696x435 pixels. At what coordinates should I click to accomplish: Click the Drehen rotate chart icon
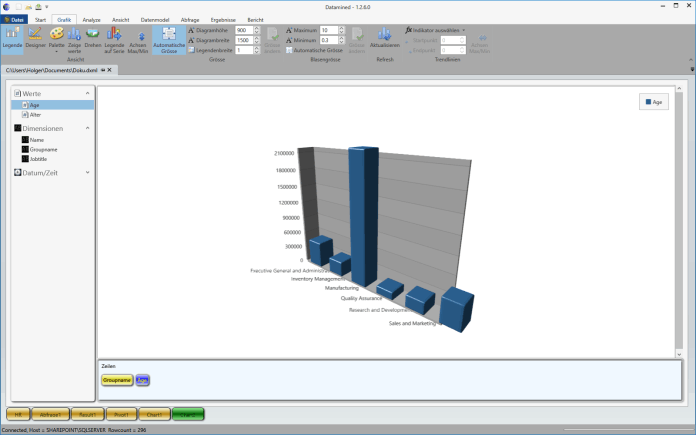93,38
